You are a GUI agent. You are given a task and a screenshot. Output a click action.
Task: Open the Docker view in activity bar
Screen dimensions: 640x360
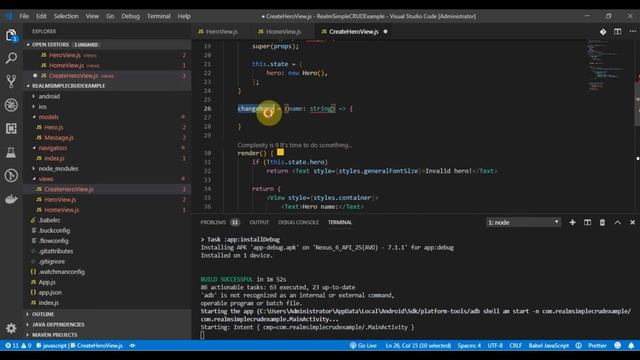(11, 199)
